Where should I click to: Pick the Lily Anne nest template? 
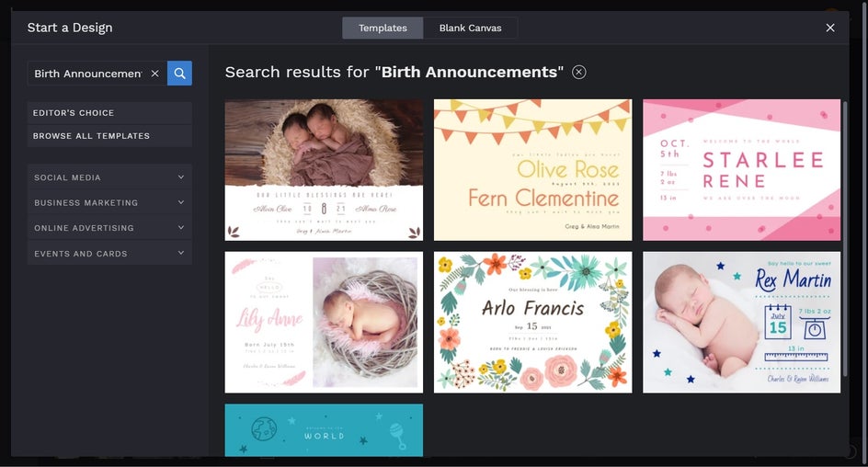coord(324,322)
